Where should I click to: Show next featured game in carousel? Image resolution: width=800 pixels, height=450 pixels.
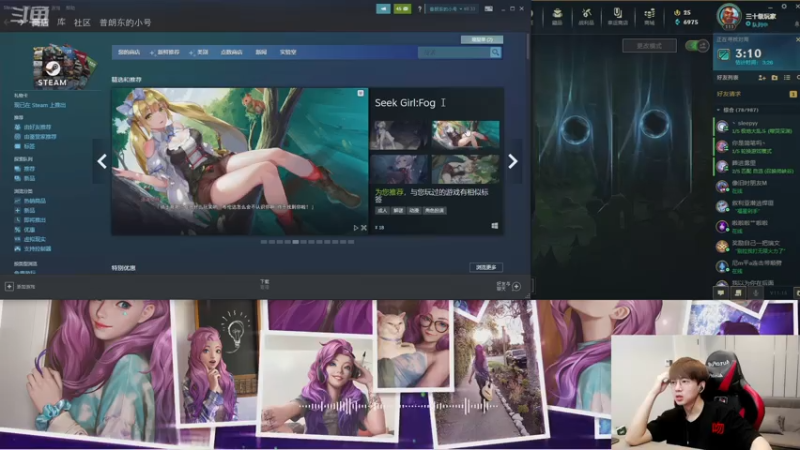513,161
